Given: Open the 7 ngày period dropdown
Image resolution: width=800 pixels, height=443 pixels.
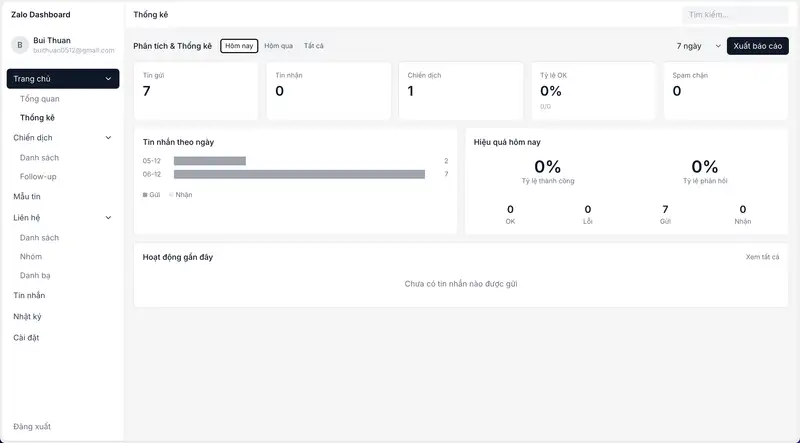Looking at the screenshot, I should (698, 46).
